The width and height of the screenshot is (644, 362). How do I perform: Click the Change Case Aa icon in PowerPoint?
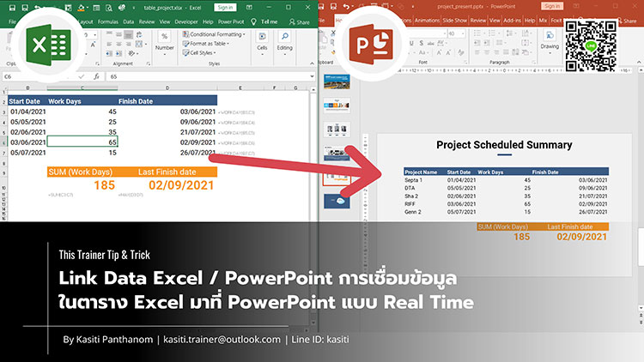pyautogui.click(x=422, y=52)
